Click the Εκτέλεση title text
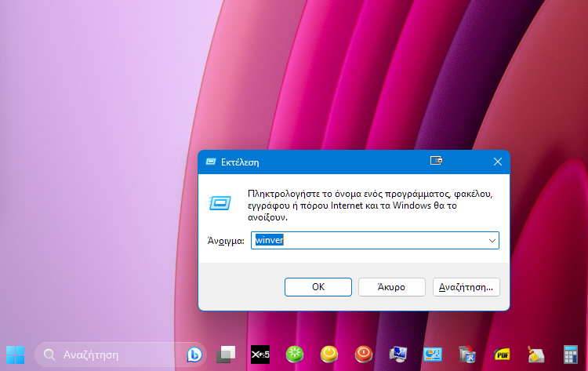 coord(240,162)
